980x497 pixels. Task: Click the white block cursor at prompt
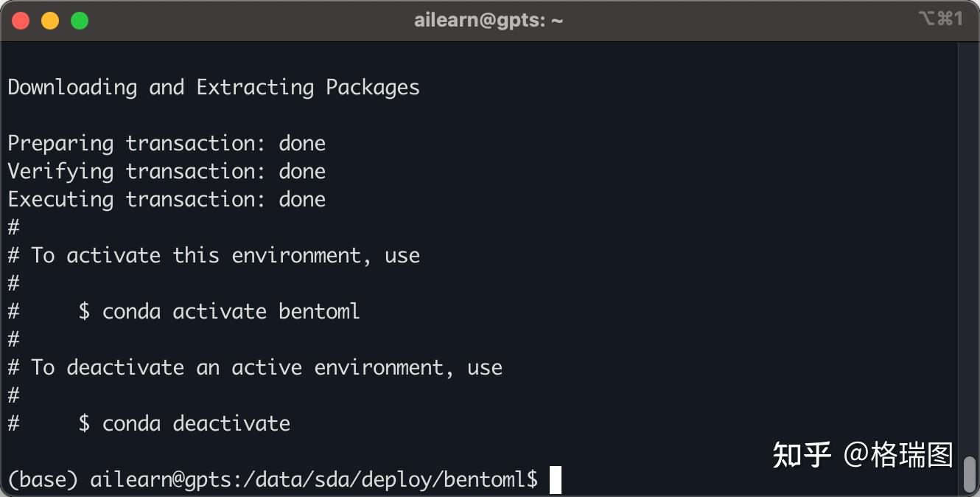point(555,480)
